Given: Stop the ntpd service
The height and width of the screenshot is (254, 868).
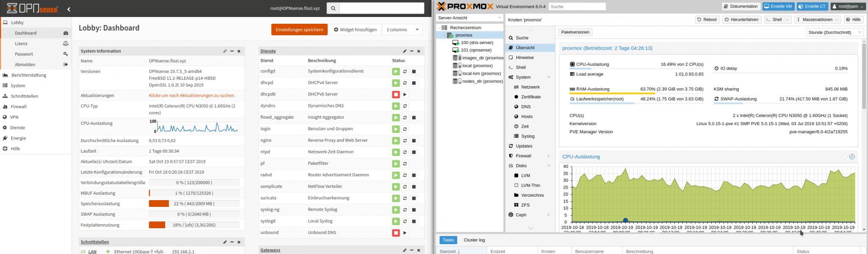Looking at the screenshot, I should 414,152.
